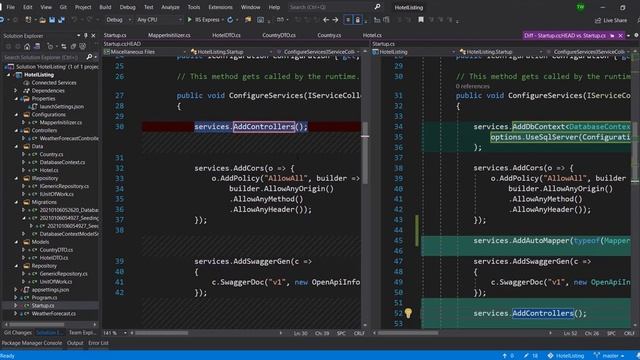Click the left diff pane vertical scrollbar thumb

(365, 152)
